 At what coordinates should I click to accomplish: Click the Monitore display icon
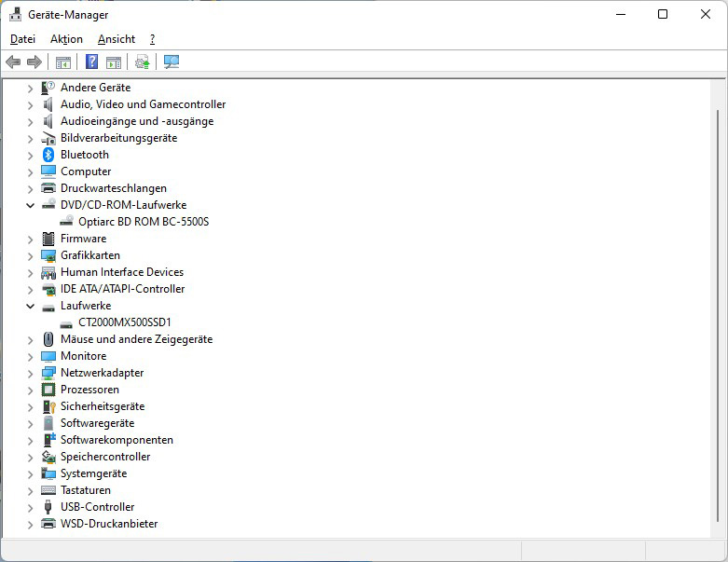tap(48, 356)
